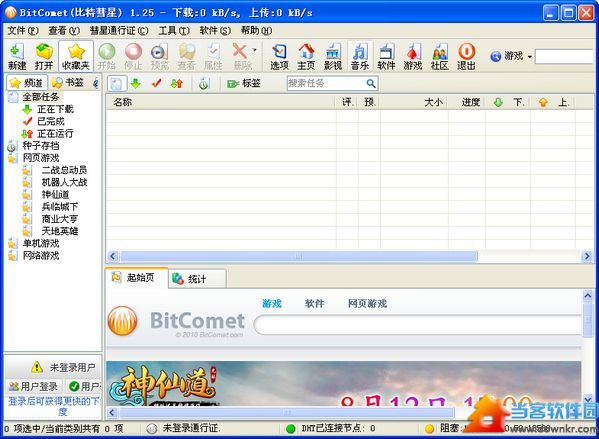Go to 主页 (Home) via toolbar icon
Viewport: 599px width, 439px height.
[x=306, y=56]
